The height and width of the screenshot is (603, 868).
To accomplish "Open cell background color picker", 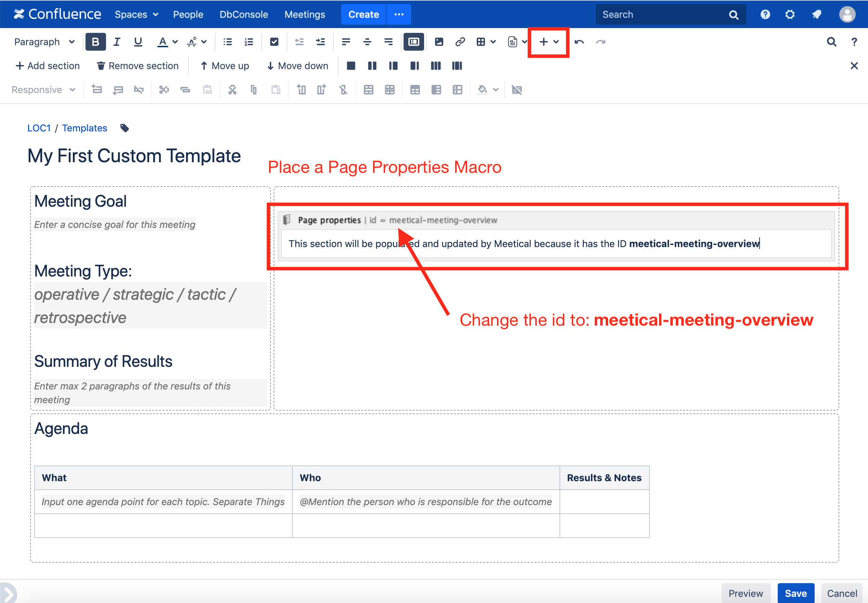I will tap(487, 90).
